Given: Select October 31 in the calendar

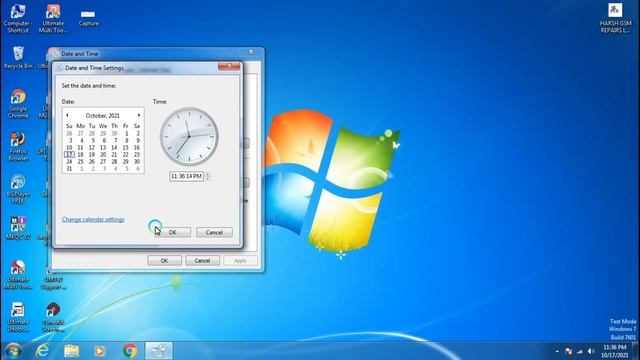Looking at the screenshot, I should (x=69, y=169).
